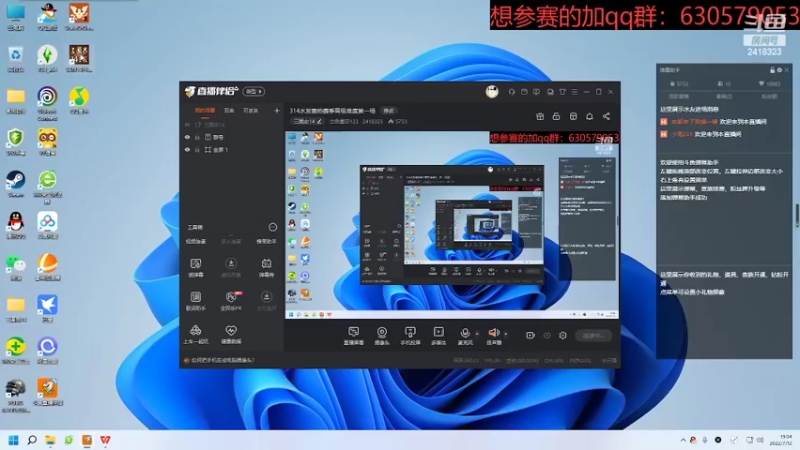Open phone screen casting in bottom toolbar
Viewport: 800px width, 450px height.
click(410, 336)
